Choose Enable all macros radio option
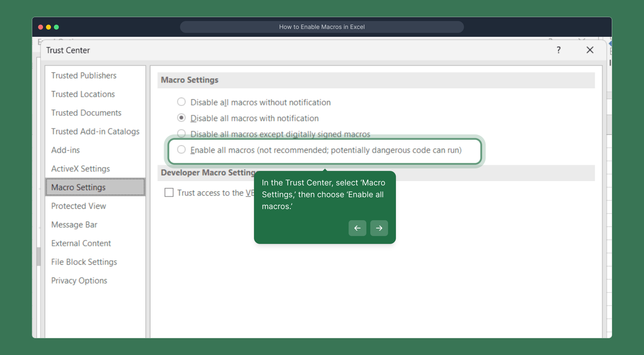 (x=181, y=150)
